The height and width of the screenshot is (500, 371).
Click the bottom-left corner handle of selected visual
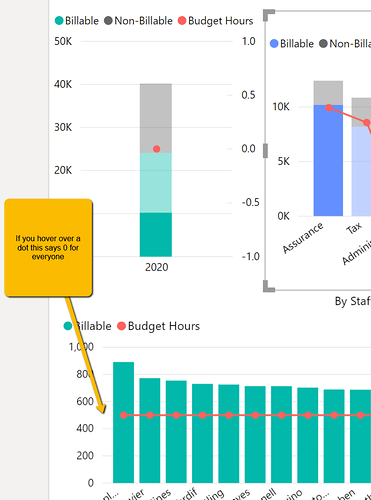269,286
